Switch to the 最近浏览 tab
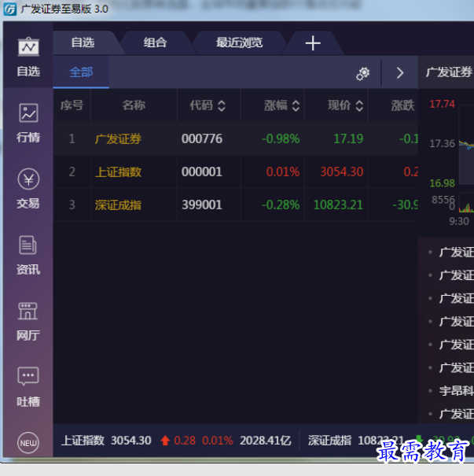 click(239, 42)
